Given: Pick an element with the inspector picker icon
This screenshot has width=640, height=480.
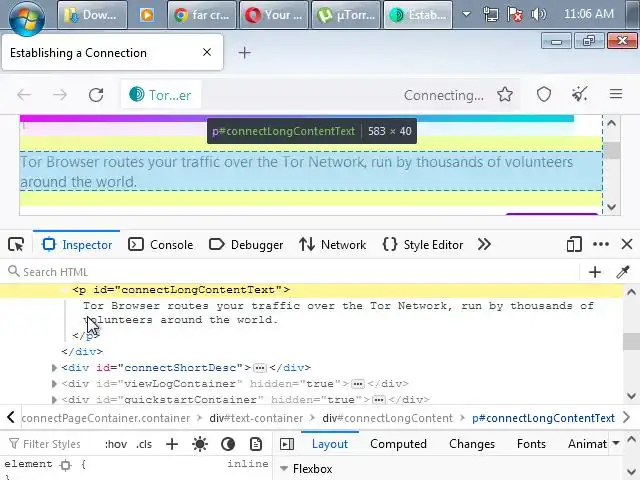Looking at the screenshot, I should tap(16, 244).
